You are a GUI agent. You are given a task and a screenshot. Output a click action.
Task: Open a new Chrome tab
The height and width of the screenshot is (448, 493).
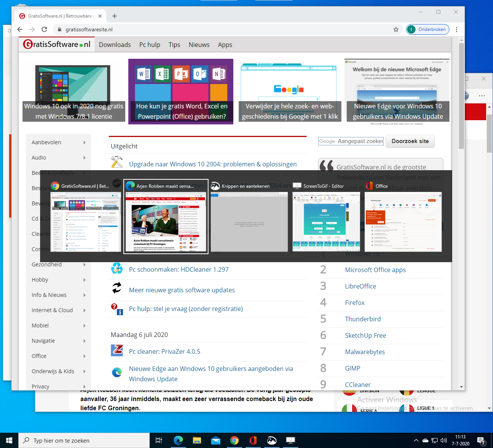[x=115, y=16]
